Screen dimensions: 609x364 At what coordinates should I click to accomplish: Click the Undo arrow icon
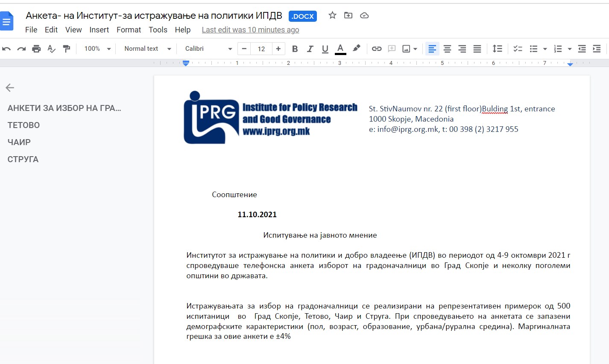pos(6,49)
